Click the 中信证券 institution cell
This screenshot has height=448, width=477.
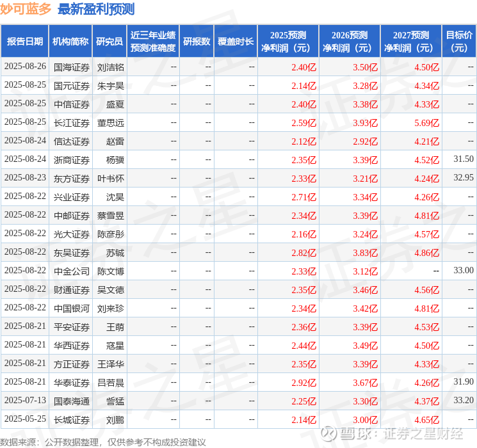(x=72, y=104)
